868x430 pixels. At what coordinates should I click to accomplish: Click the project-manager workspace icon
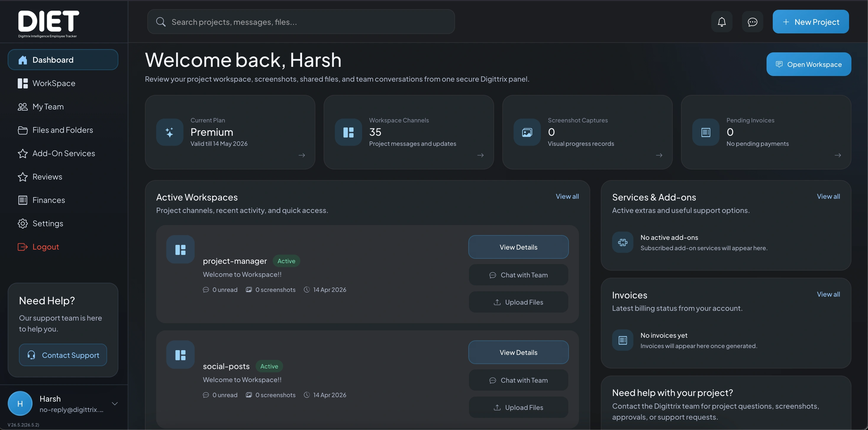pos(180,250)
